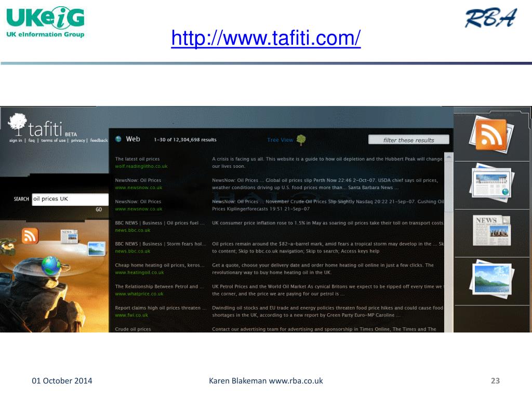Open the tafiti.com hyperlink in slide title
The width and height of the screenshot is (532, 399).
point(265,37)
